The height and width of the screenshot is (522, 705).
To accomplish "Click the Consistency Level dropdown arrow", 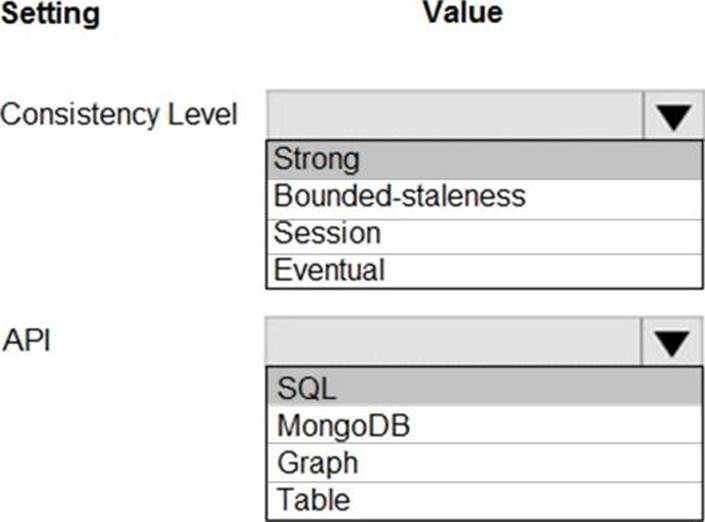I will pyautogui.click(x=673, y=117).
